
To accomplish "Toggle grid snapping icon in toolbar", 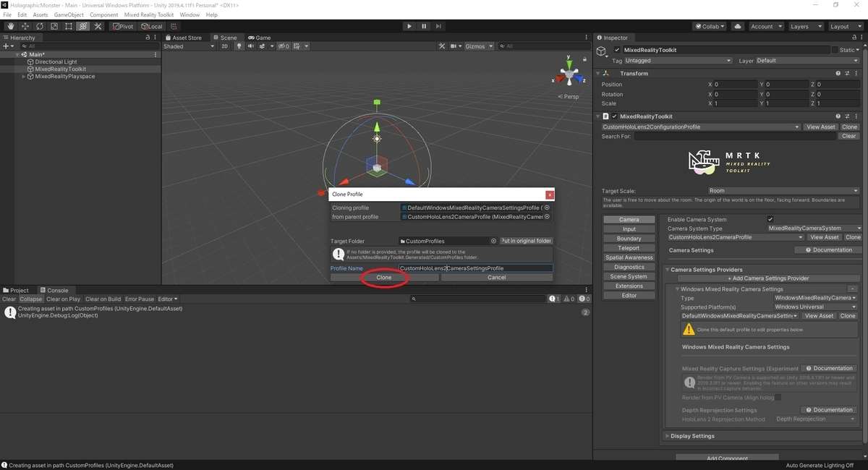I will 174,26.
